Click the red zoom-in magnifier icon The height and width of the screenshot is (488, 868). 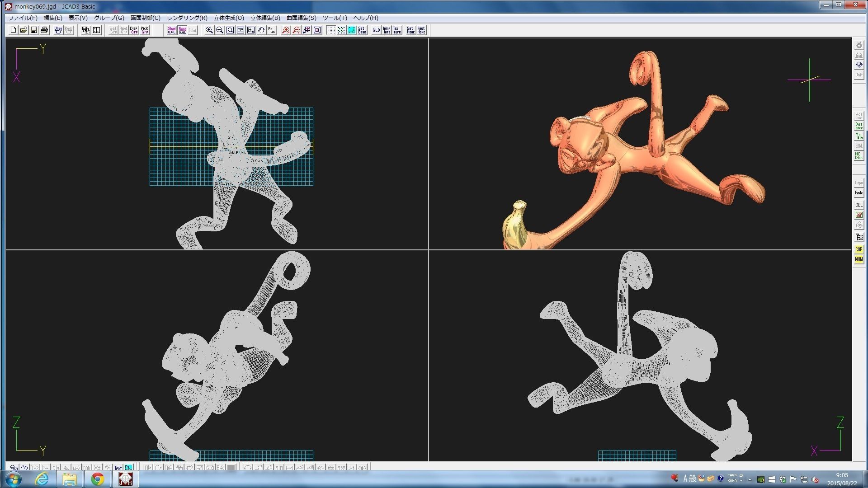tap(286, 30)
